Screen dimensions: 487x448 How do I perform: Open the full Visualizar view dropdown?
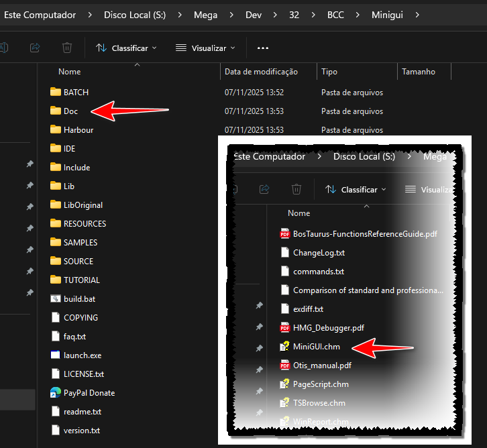click(x=205, y=48)
